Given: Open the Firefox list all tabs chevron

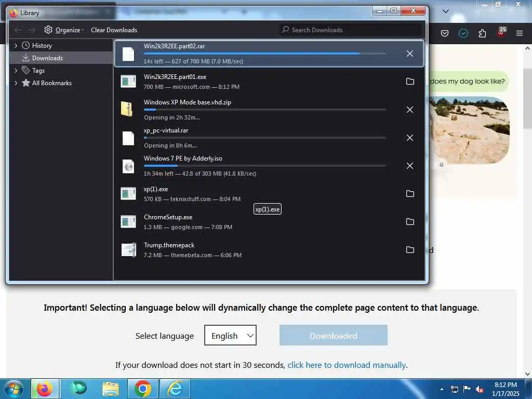Looking at the screenshot, I should [x=446, y=11].
